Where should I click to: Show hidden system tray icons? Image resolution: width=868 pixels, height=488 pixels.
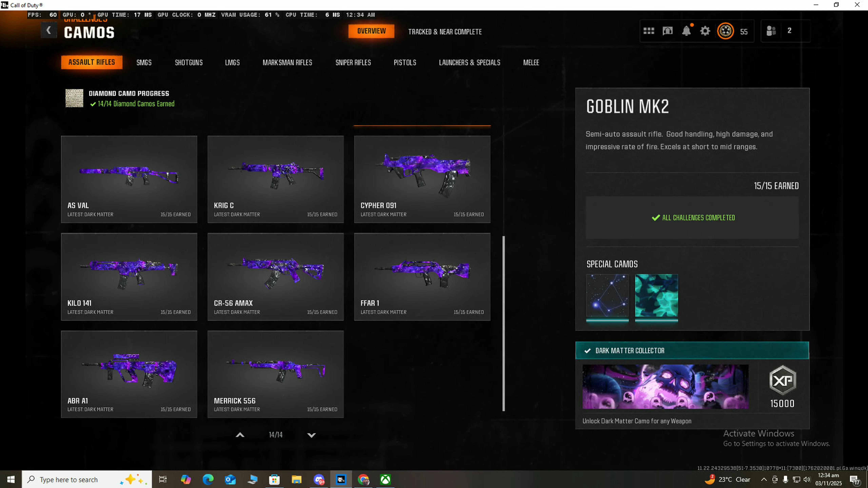764,479
